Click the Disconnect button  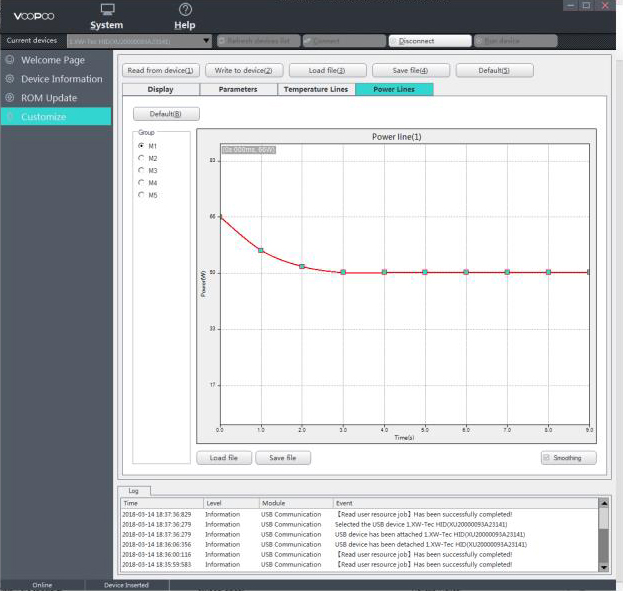tap(430, 41)
